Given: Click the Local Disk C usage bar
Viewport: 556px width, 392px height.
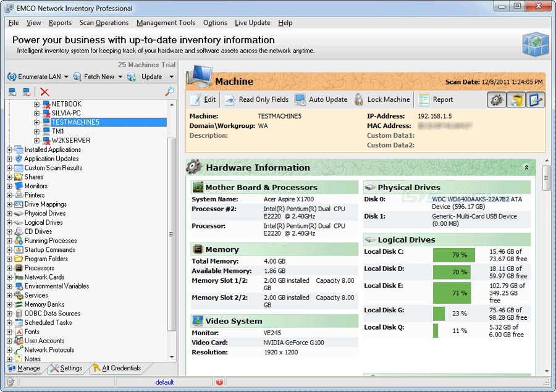Looking at the screenshot, I should coord(453,255).
